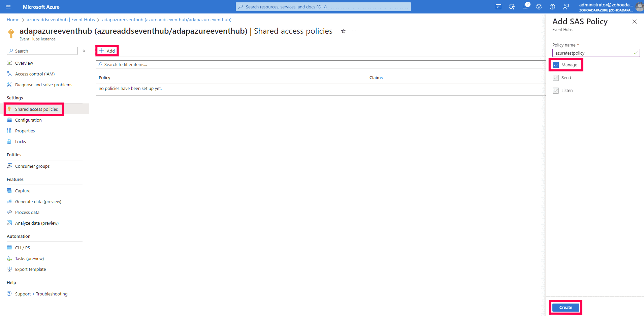The image size is (644, 316).
Task: Open the Azure portal hamburger menu
Action: [8, 7]
